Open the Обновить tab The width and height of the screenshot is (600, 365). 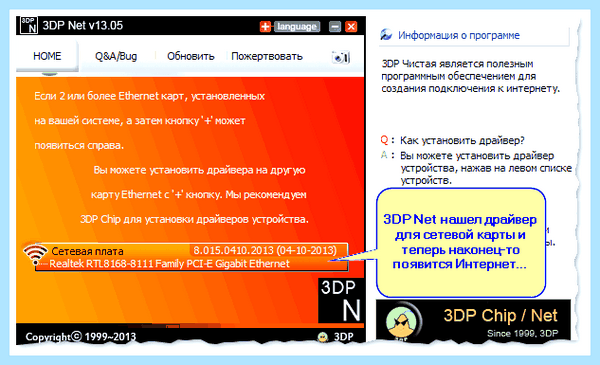(191, 56)
